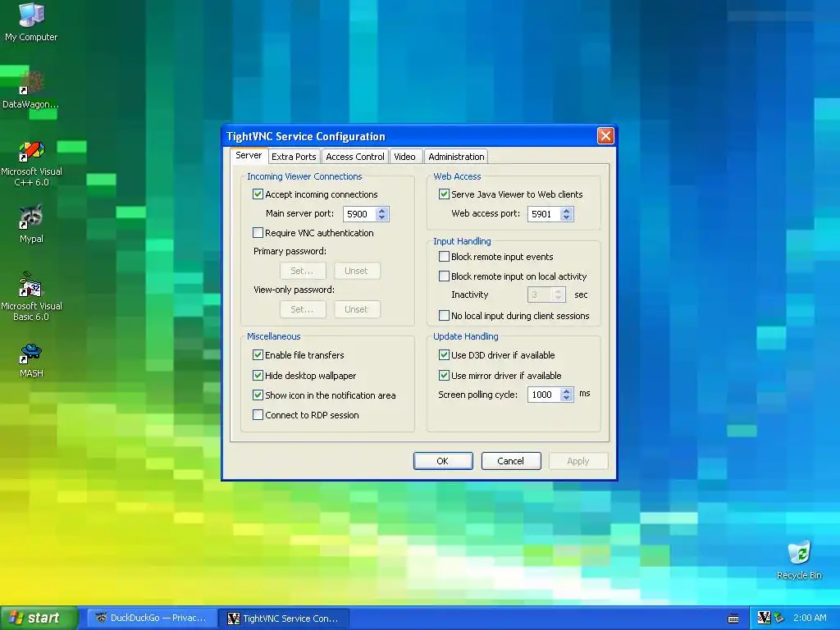Select the Recycle Bin icon
This screenshot has height=630, width=840.
coord(799,560)
